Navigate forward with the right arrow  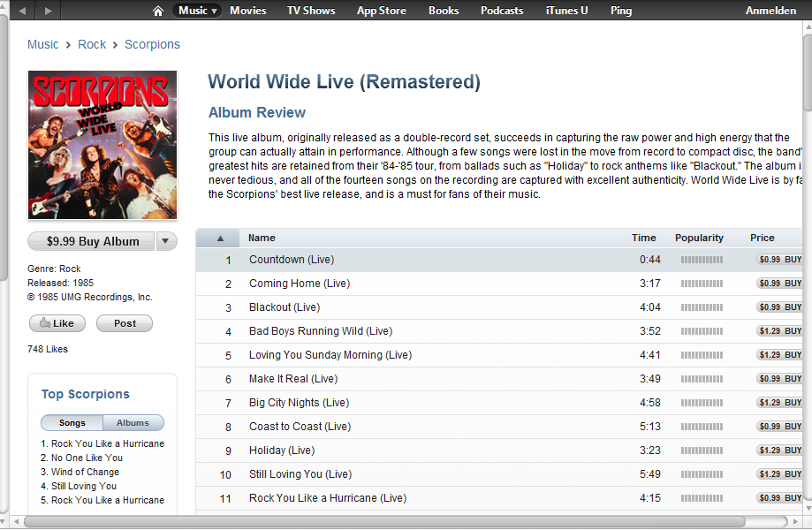point(48,11)
